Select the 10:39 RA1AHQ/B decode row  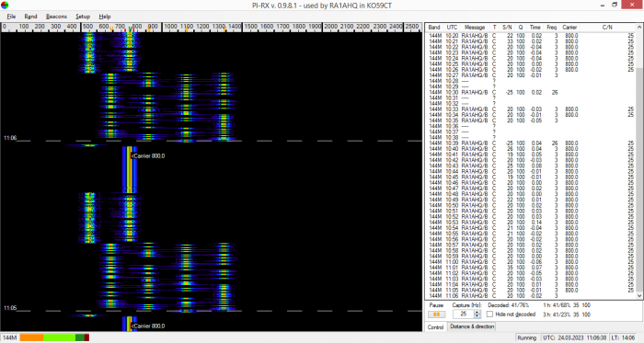[531, 143]
